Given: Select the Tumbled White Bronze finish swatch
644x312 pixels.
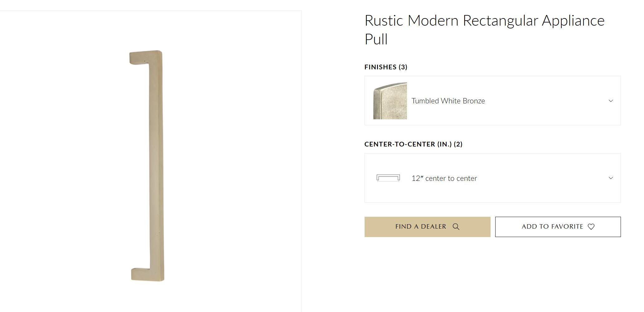Looking at the screenshot, I should coord(390,101).
